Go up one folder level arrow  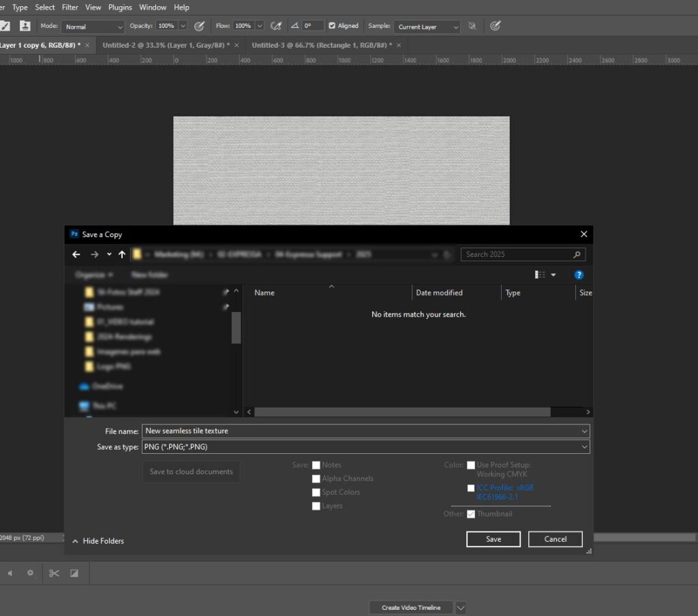(122, 254)
